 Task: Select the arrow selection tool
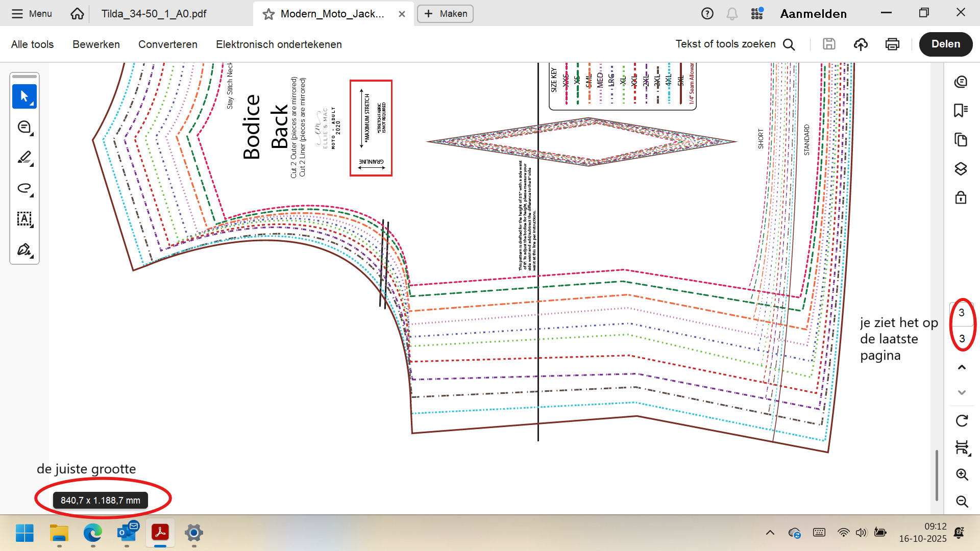(24, 96)
